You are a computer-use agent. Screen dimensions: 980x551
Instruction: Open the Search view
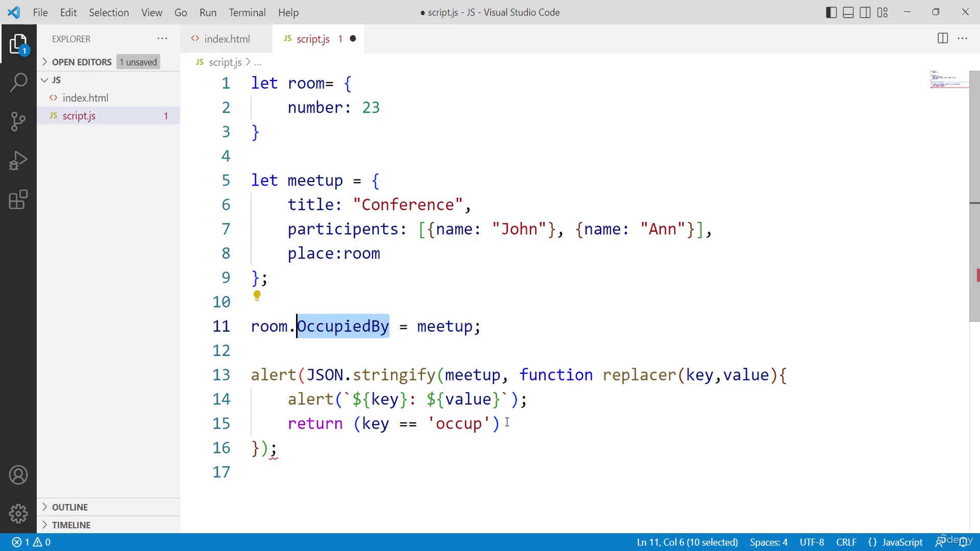(18, 82)
